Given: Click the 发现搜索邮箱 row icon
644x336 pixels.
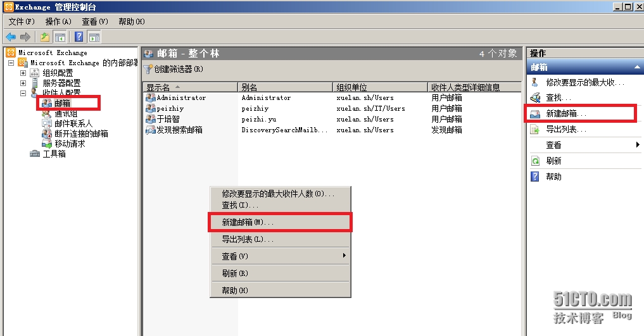Looking at the screenshot, I should click(x=151, y=130).
